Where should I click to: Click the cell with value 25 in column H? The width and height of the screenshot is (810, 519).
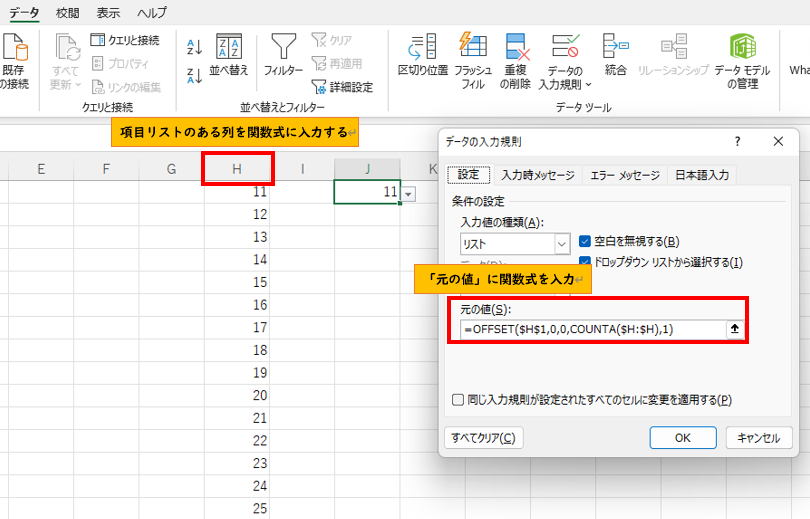click(x=237, y=508)
